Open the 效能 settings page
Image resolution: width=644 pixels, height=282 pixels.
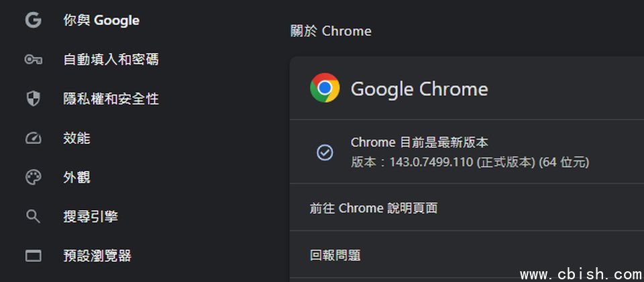click(76, 138)
